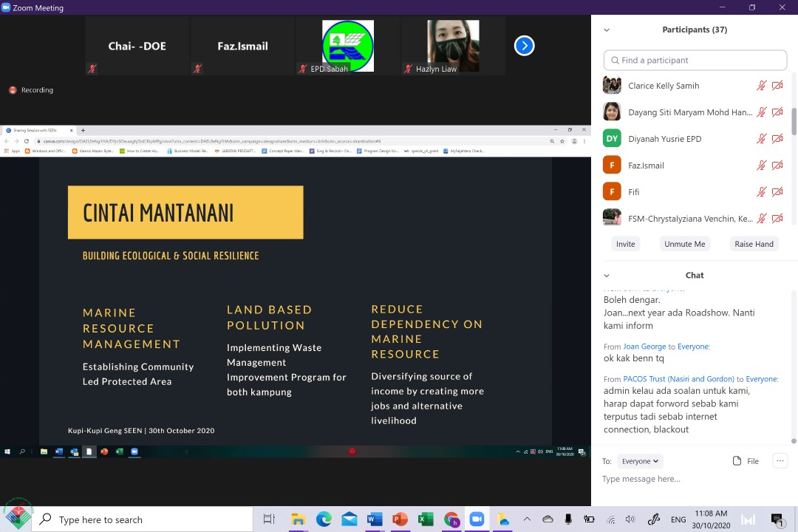
Task: Click Faz.Ismail video tile muted mic icon
Action: pyautogui.click(x=197, y=68)
